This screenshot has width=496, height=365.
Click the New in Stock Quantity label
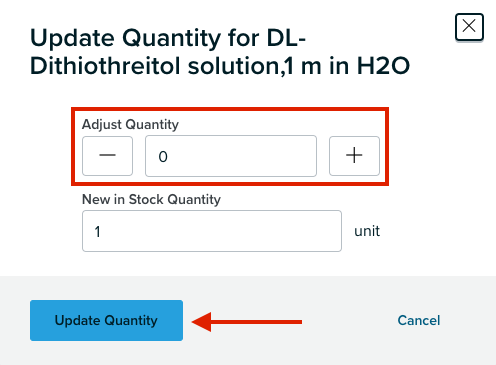151,199
